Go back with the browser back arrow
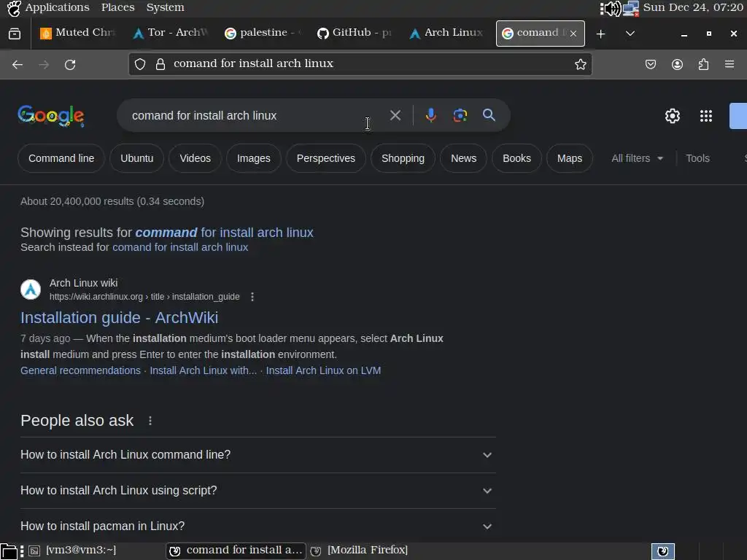 point(18,64)
